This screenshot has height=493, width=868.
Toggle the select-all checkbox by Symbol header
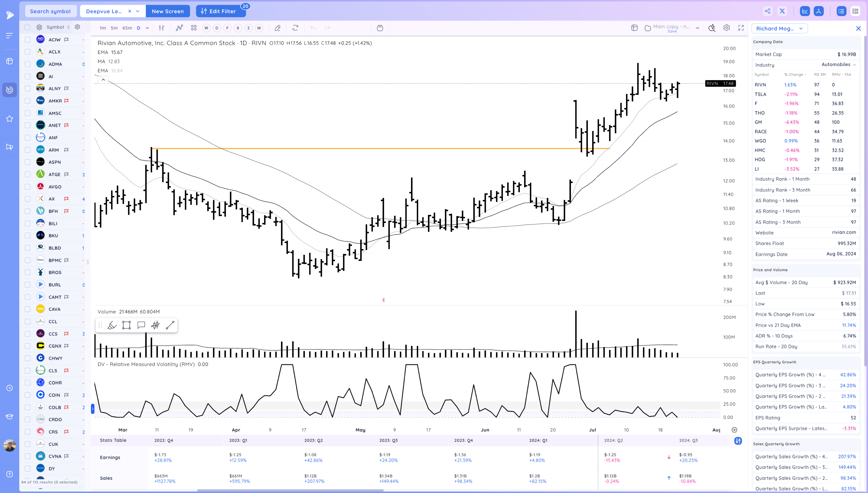(28, 27)
